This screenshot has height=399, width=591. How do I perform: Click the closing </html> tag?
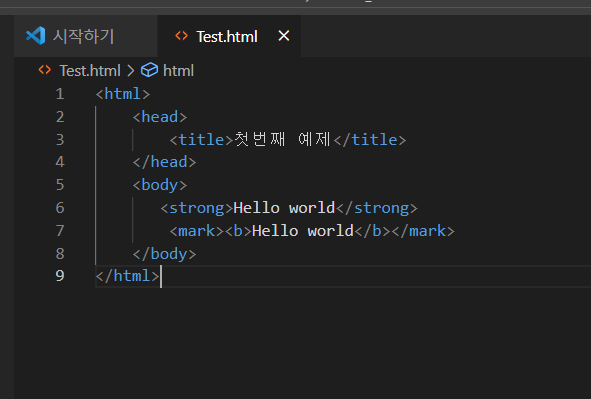click(127, 276)
